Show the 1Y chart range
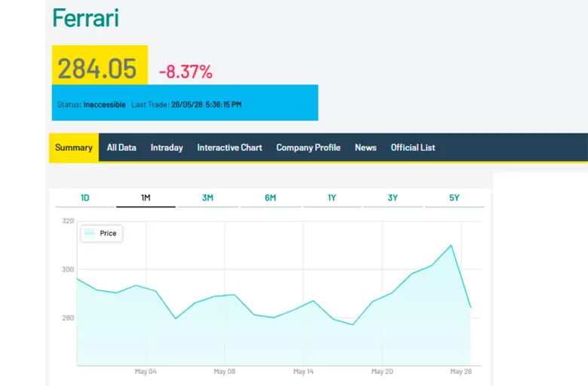This screenshot has width=588, height=392. [332, 198]
